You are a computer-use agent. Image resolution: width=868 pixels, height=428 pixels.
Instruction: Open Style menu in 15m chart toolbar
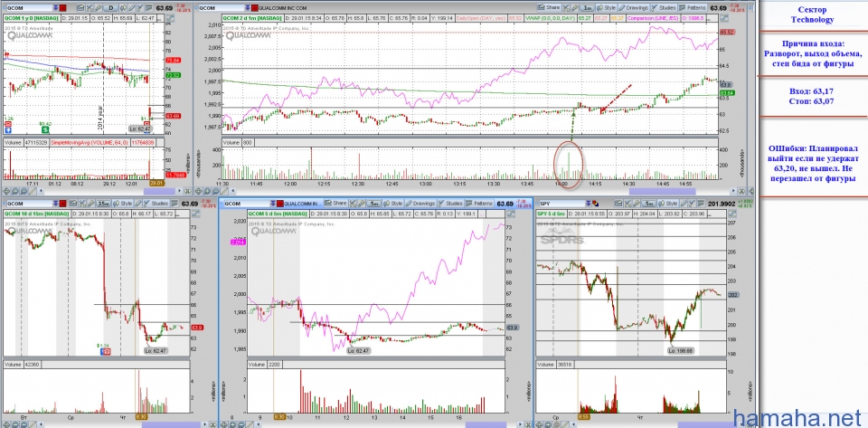[122, 204]
